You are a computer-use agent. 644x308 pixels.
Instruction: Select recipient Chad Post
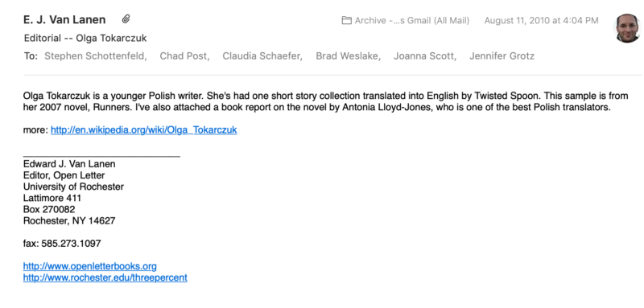pos(185,56)
